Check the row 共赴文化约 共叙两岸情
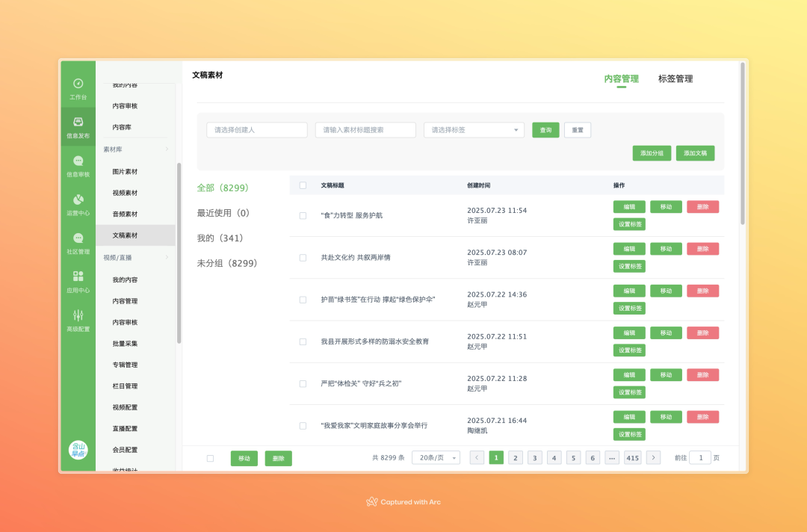Screen dimensions: 807x532 303,258
